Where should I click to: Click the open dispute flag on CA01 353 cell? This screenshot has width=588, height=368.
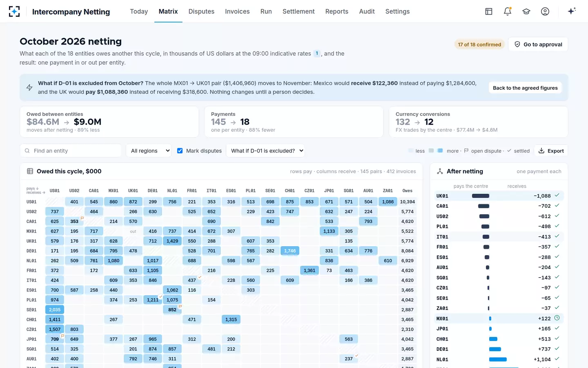pyautogui.click(x=82, y=218)
